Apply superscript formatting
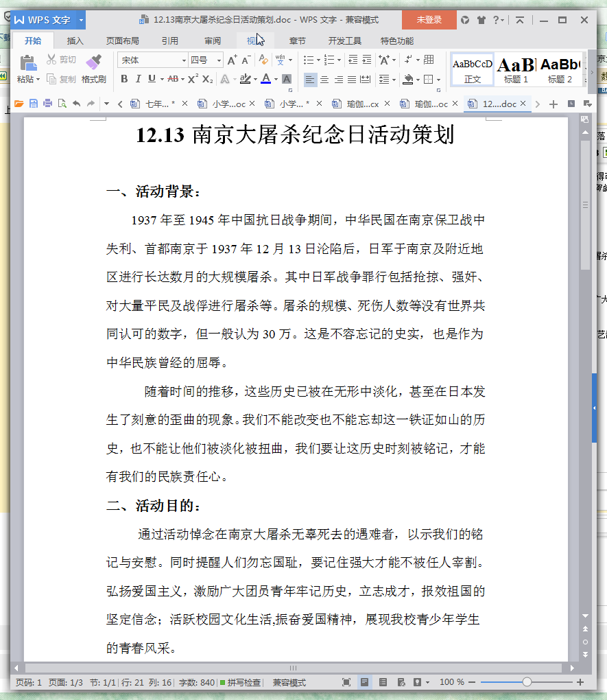The image size is (607, 700). (x=193, y=79)
